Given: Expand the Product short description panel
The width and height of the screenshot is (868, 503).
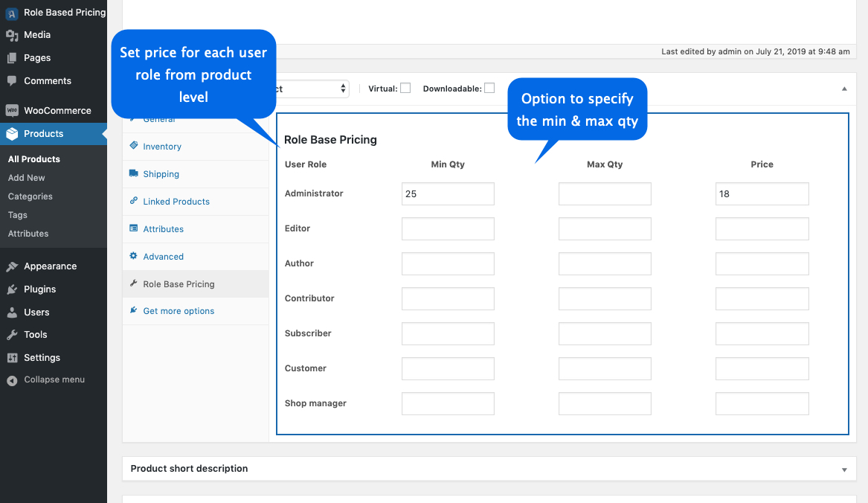Looking at the screenshot, I should (844, 470).
